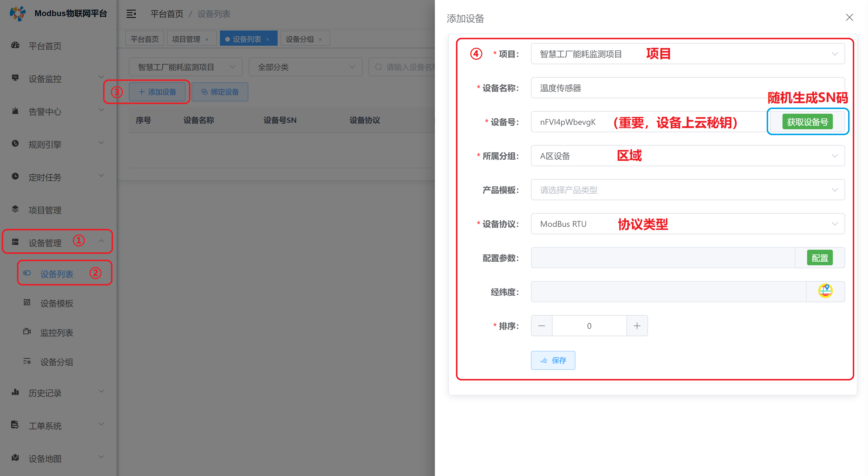The height and width of the screenshot is (476, 868).
Task: Expand the 规则引擎 menu chevron
Action: 101,143
